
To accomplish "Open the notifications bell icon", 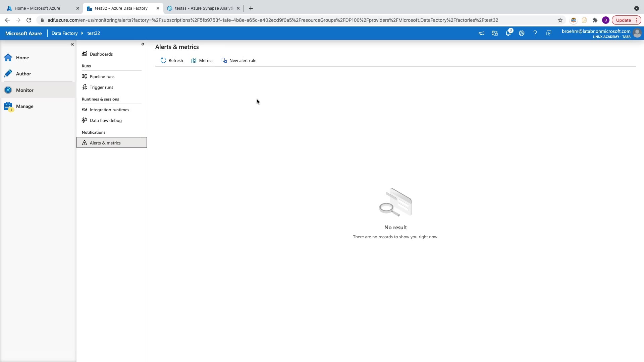I will (508, 33).
